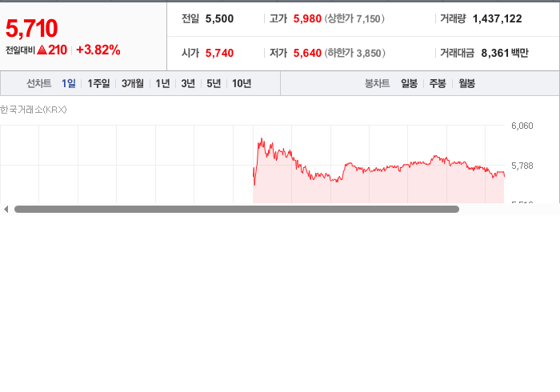The height and width of the screenshot is (392, 560).
Task: Select the 5년 chart period
Action: (214, 83)
